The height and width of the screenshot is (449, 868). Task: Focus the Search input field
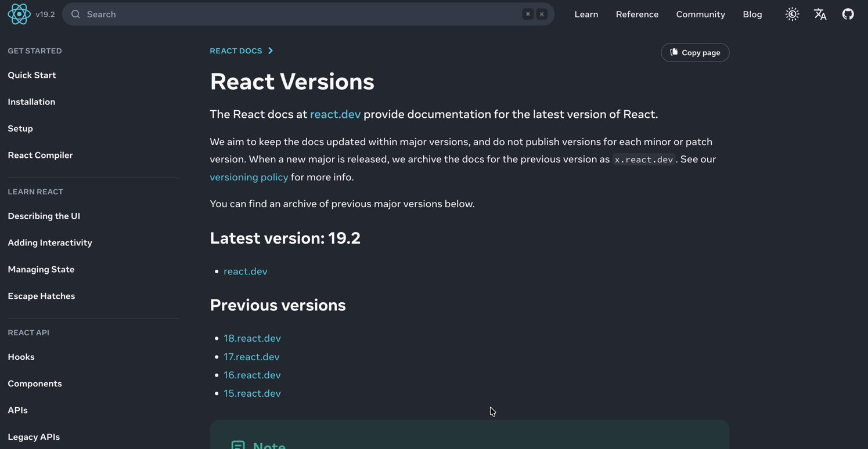point(308,14)
